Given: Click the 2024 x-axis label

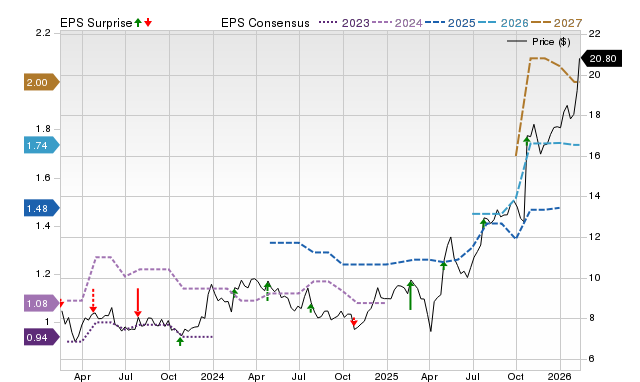Looking at the screenshot, I should (x=213, y=376).
